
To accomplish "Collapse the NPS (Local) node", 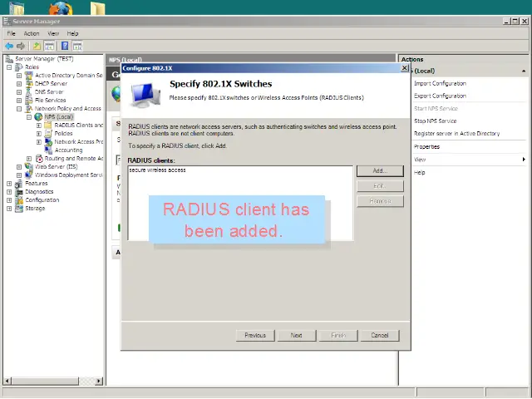I will tap(29, 117).
